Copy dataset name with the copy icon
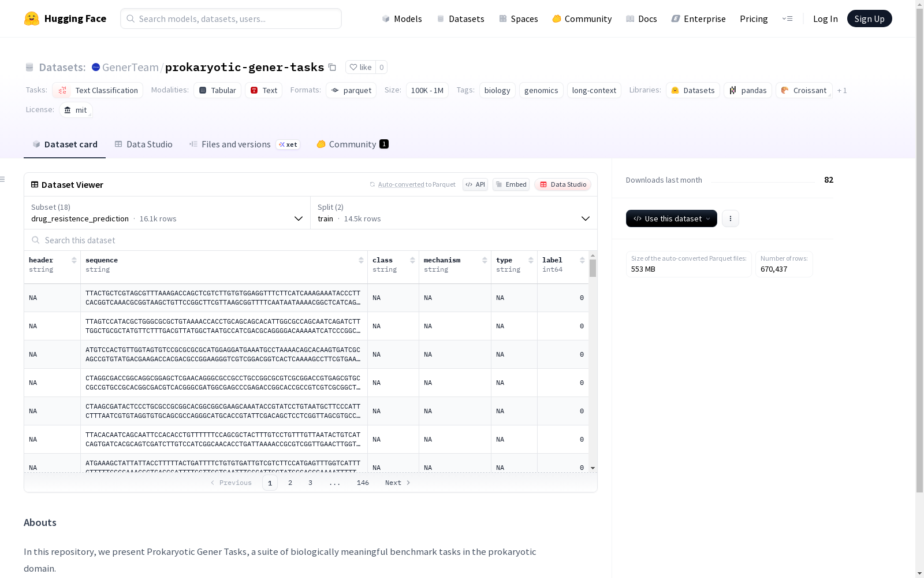The image size is (924, 578). 332,67
